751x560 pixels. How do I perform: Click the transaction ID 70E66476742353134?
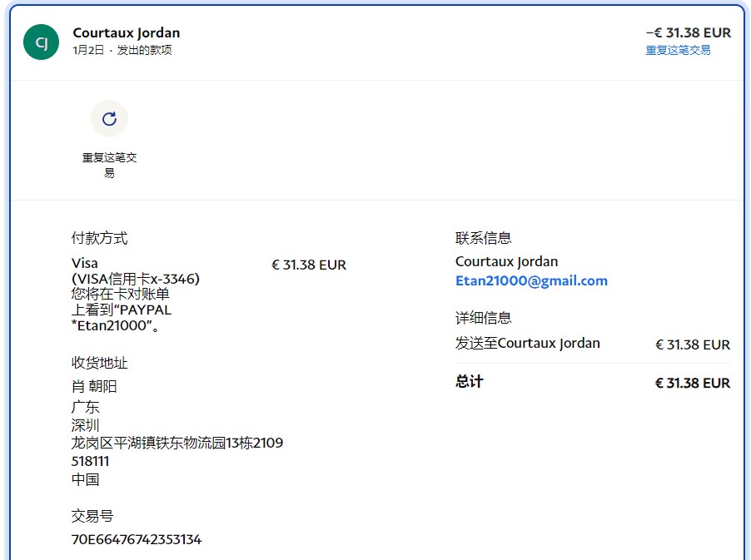pos(137,539)
